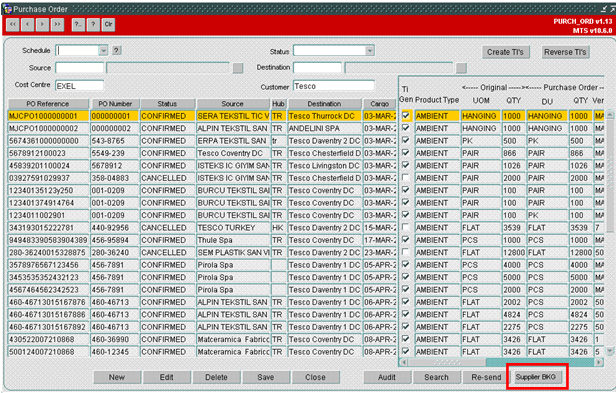
Task: Toggle TI Gen checkbox for ANDELINI SPA row
Action: (406, 128)
